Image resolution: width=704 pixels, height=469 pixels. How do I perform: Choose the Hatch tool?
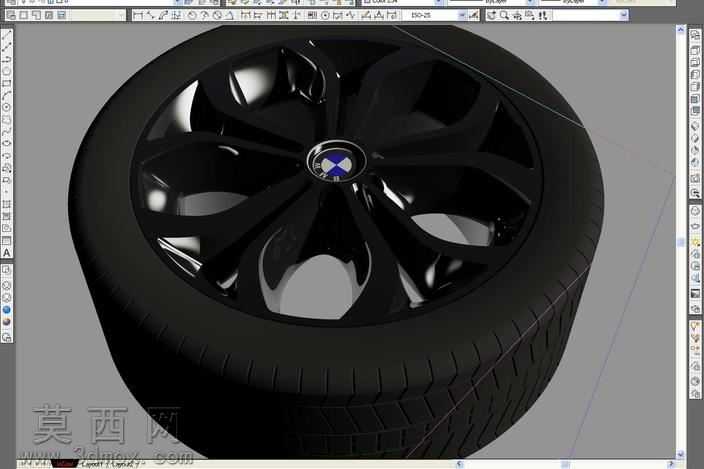6,204
